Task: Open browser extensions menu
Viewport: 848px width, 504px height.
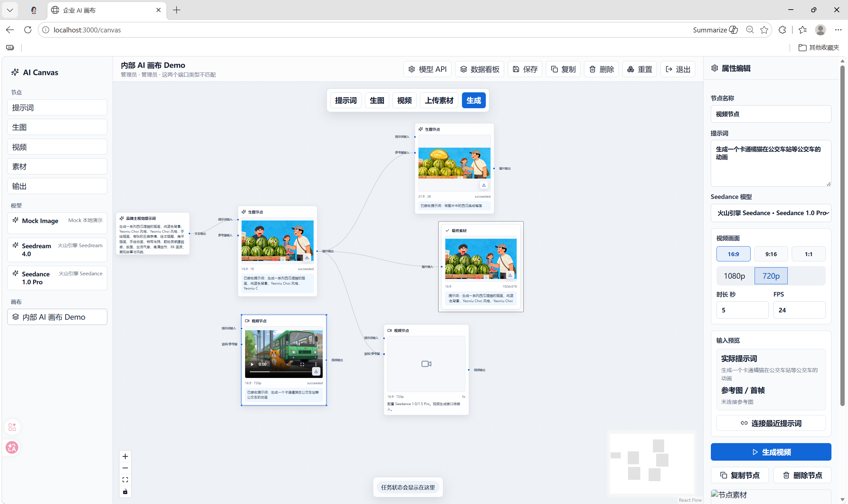Action: click(782, 30)
